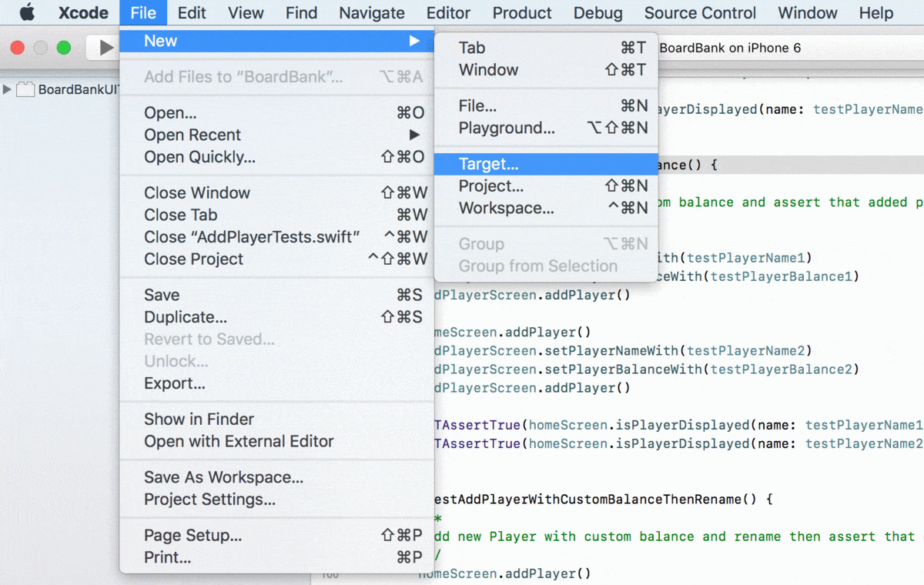Click testAddPlayerWithCustomBalanceThenRename function name in code
This screenshot has height=585, width=924.
589,499
